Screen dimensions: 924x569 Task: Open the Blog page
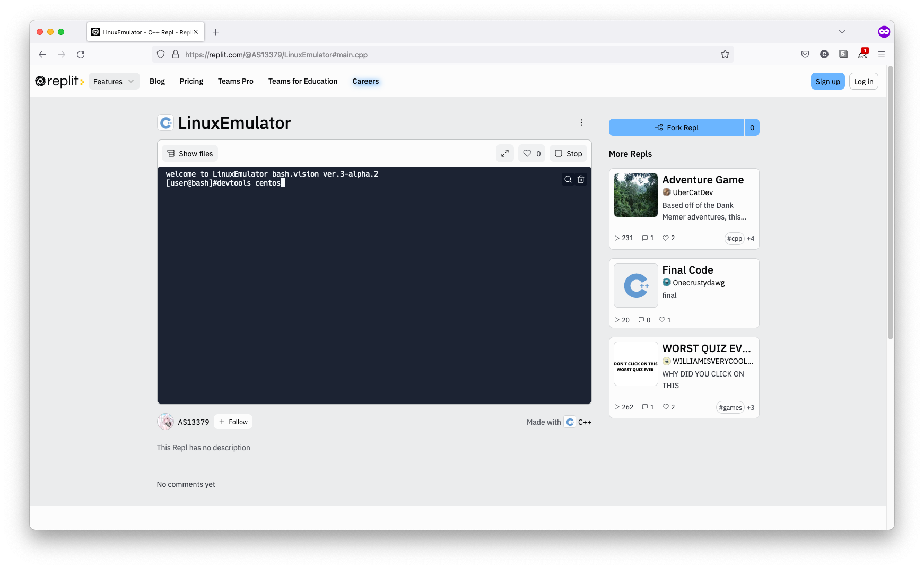(x=157, y=81)
